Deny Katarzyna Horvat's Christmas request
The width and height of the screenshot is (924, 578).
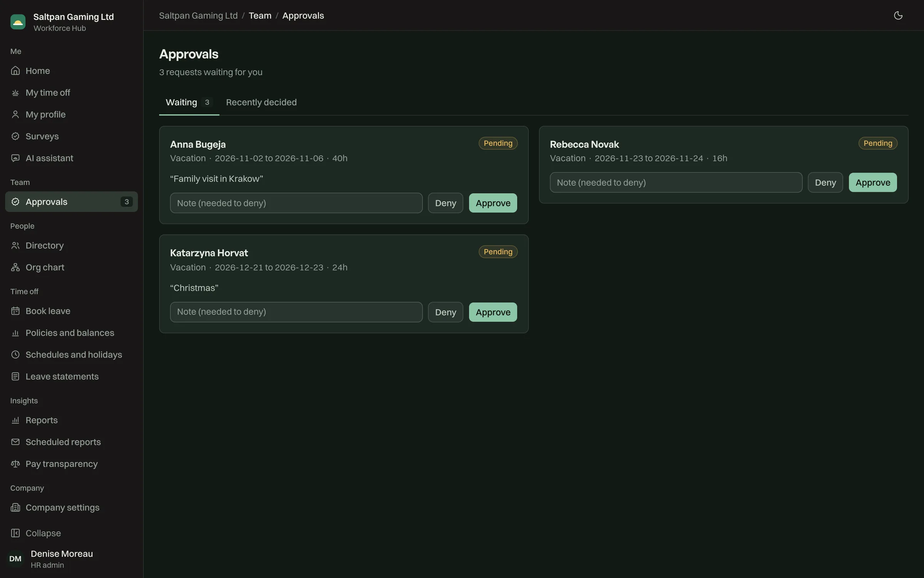pyautogui.click(x=445, y=312)
